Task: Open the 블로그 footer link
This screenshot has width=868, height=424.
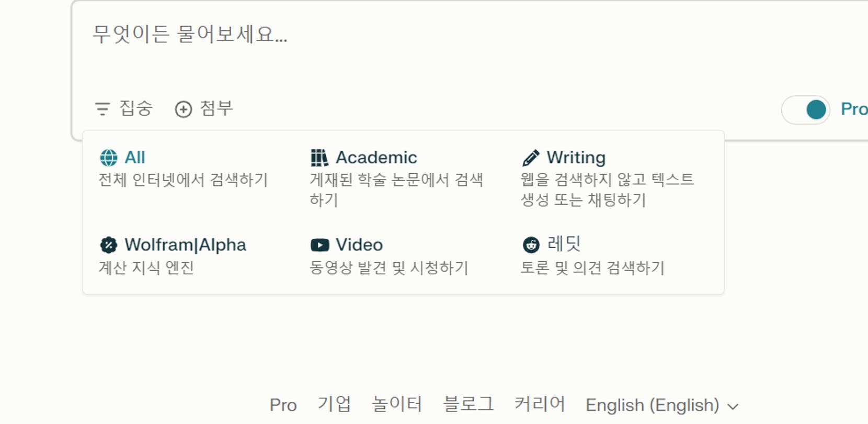Action: pyautogui.click(x=468, y=405)
